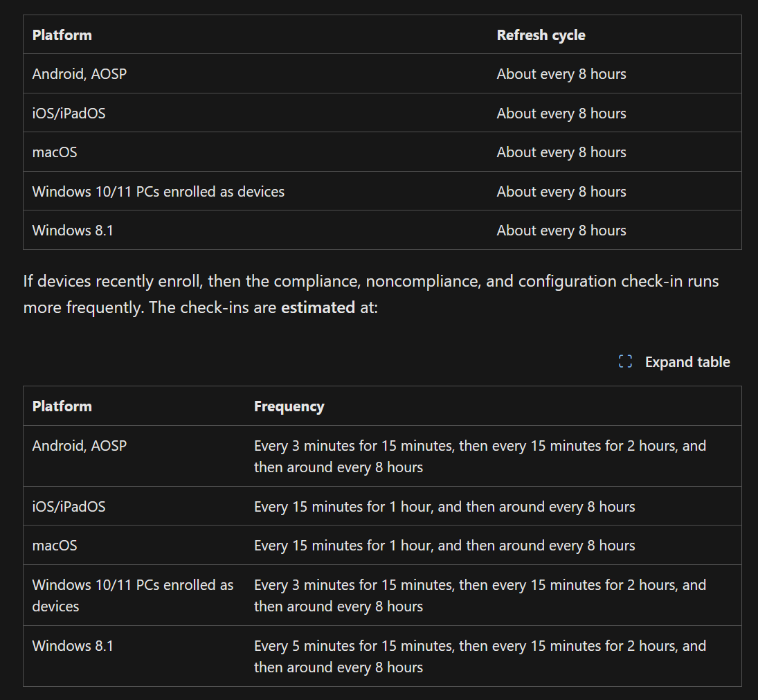The width and height of the screenshot is (758, 700).
Task: Click the check-in explanation paragraph
Action: tap(370, 294)
